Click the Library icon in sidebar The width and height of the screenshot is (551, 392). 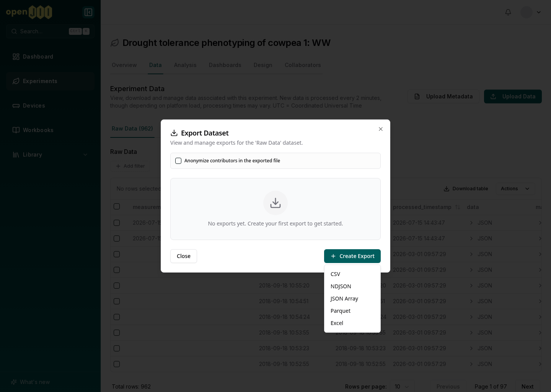click(16, 155)
